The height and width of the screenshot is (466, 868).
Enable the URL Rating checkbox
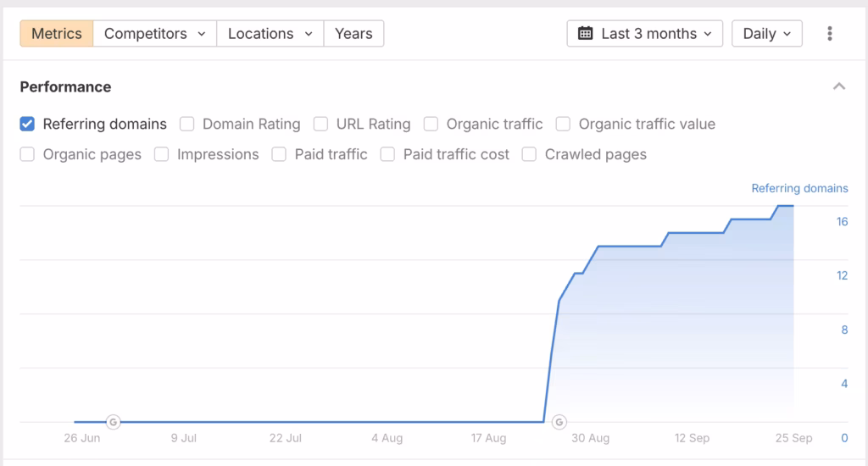click(x=320, y=124)
